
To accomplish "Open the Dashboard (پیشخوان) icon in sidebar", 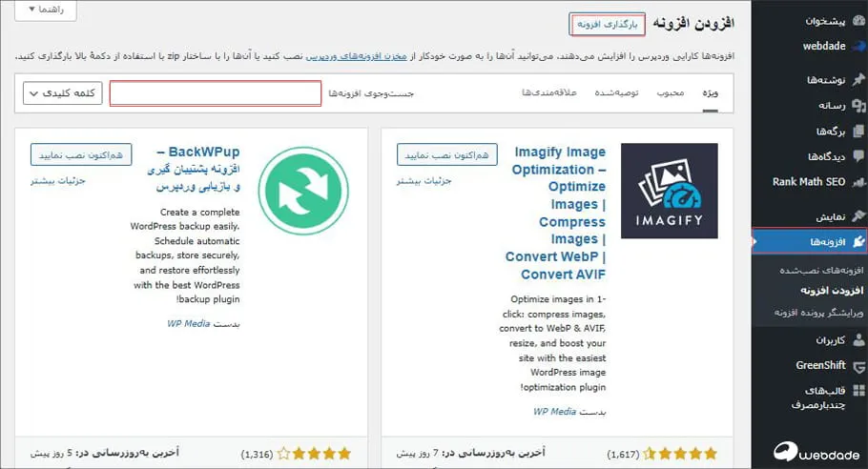I will click(858, 20).
